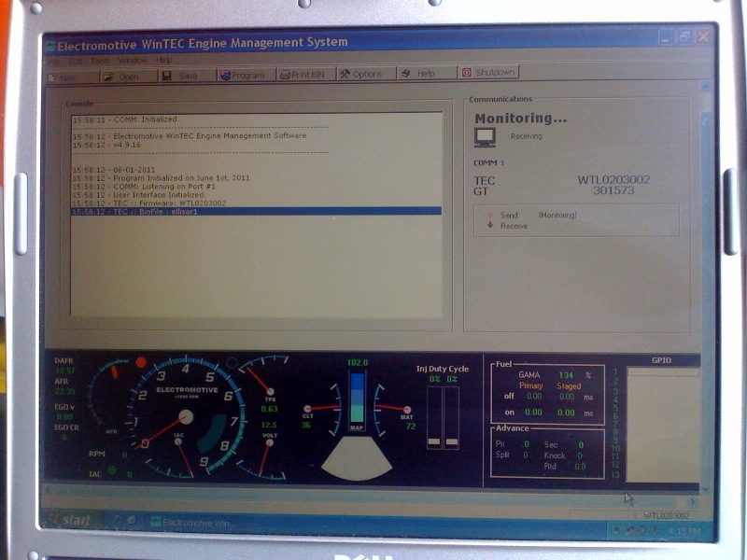Click the COMM 1 port label
This screenshot has width=747, height=560.
(x=488, y=162)
